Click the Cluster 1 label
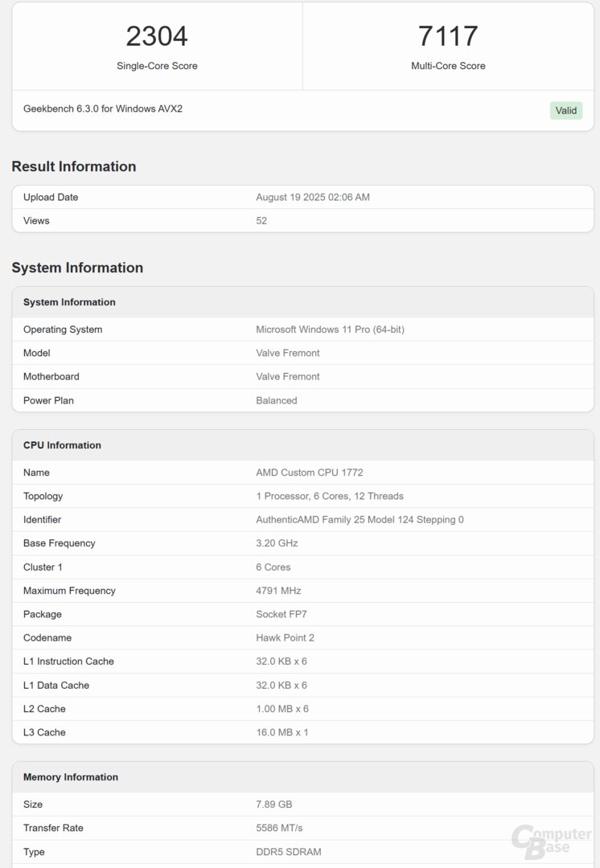This screenshot has width=600, height=868. [43, 567]
